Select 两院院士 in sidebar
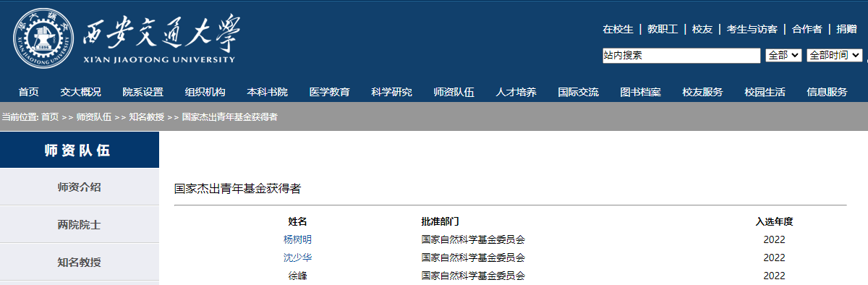 tap(80, 224)
